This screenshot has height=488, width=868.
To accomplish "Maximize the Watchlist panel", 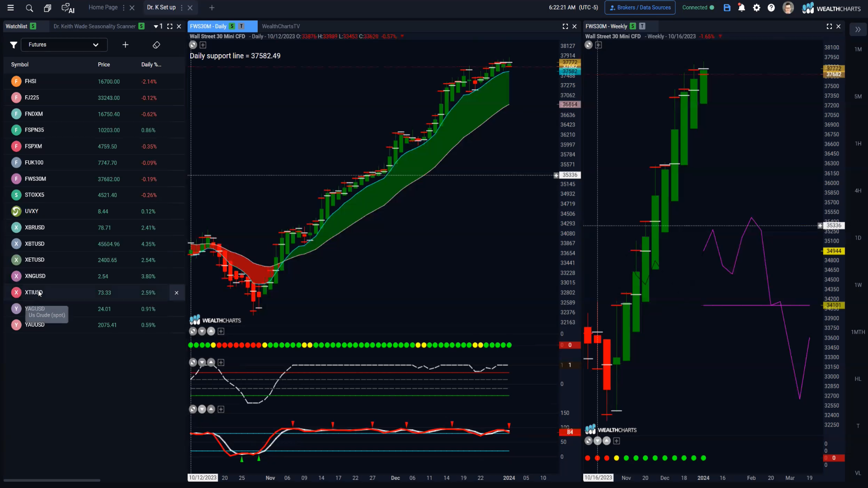I will (x=170, y=26).
